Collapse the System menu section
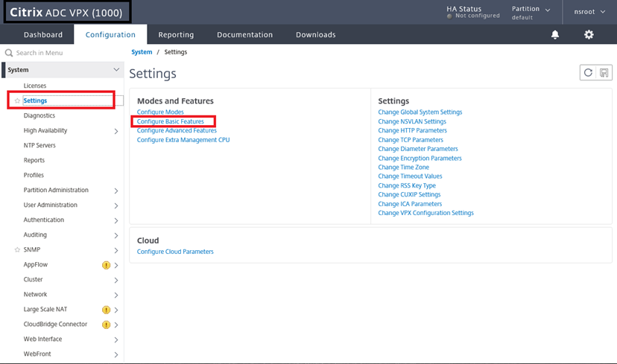The width and height of the screenshot is (617, 364). pyautogui.click(x=116, y=69)
